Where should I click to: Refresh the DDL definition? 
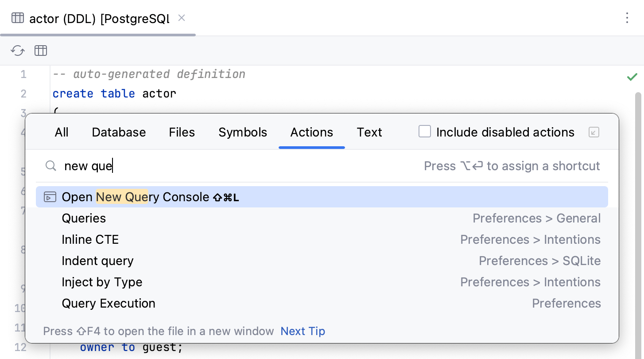pyautogui.click(x=17, y=51)
